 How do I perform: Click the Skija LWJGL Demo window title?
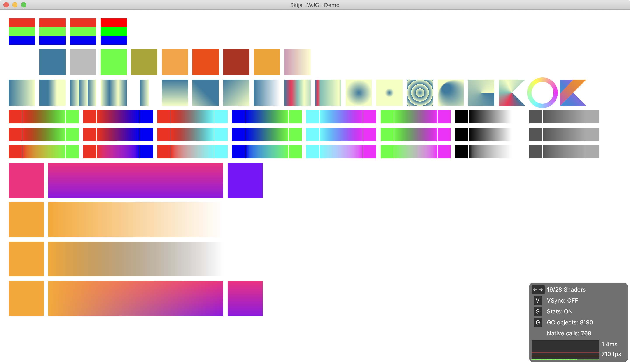point(315,5)
